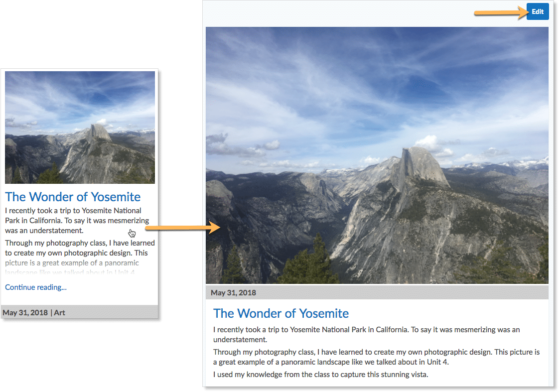The image size is (559, 392).
Task: Select the 'Art' category in card footer
Action: (59, 312)
